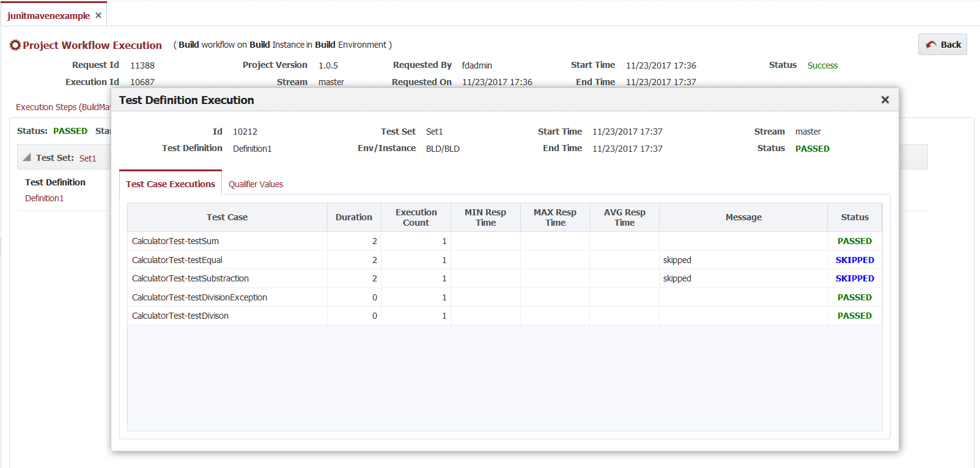Click the AVG Resp Time column header
The image size is (980, 468).
click(x=624, y=217)
